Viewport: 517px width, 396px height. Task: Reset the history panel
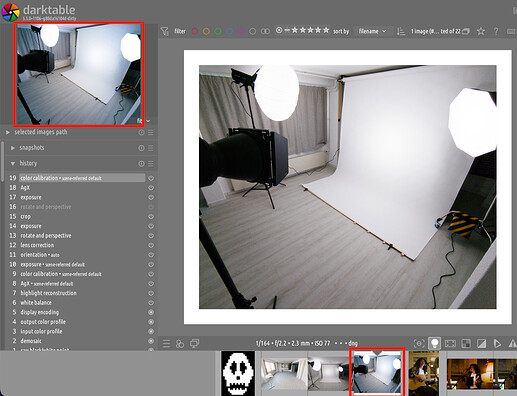click(141, 163)
